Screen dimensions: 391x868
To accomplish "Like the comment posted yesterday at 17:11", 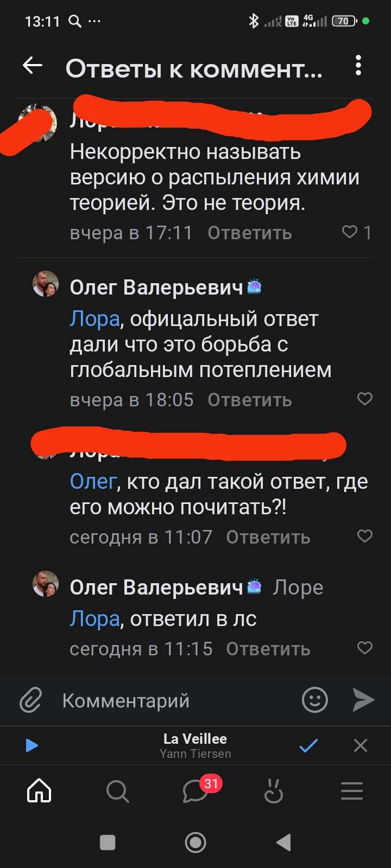I will [350, 232].
